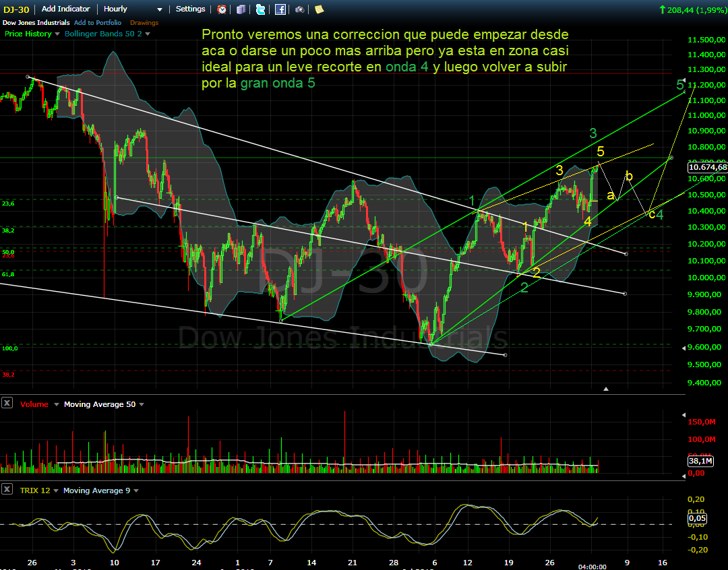Click the red Volume label
This screenshot has height=570, width=728.
click(x=34, y=404)
